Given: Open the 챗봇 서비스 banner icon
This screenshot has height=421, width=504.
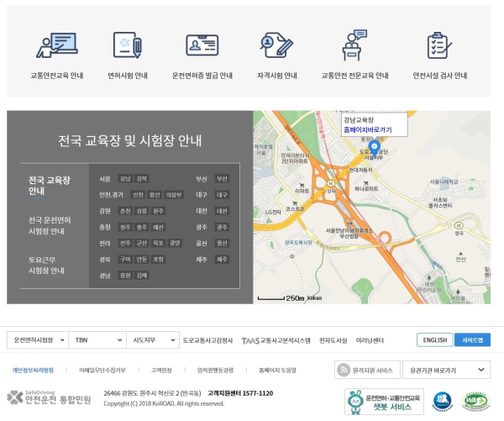Looking at the screenshot, I should coord(384,401).
